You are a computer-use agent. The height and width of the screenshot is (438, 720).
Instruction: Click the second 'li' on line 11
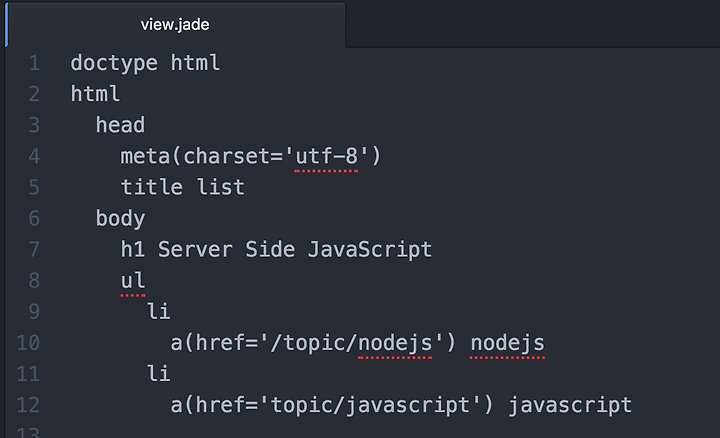click(158, 374)
